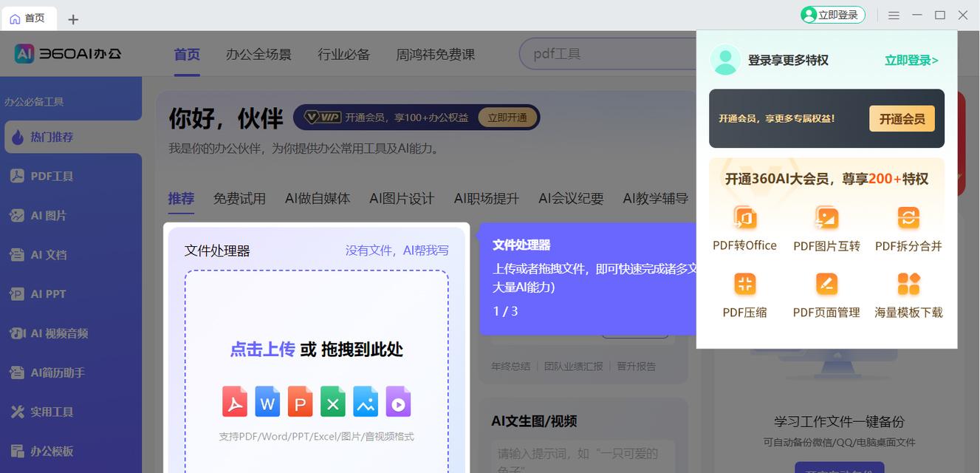Click the green Excel file type icon
980x473 pixels.
click(332, 401)
